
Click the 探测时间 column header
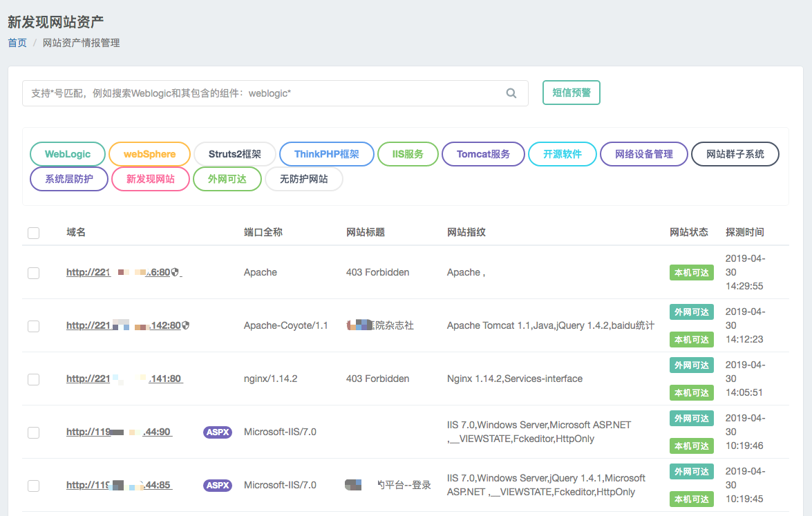[x=744, y=232]
